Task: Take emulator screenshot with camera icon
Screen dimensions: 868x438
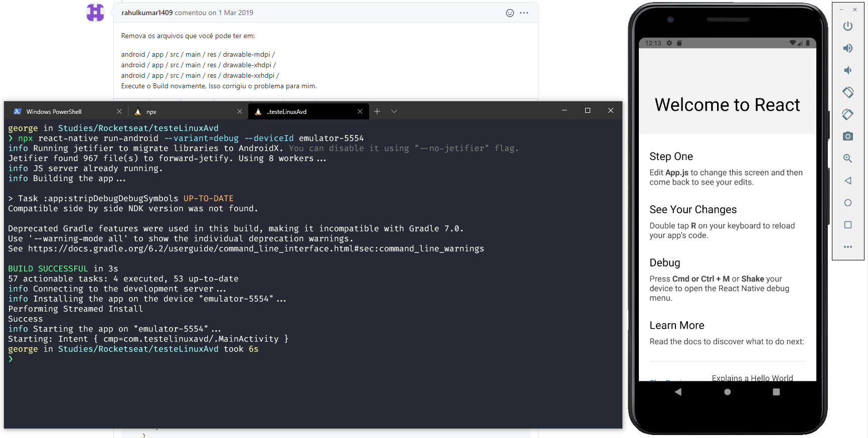Action: (847, 136)
